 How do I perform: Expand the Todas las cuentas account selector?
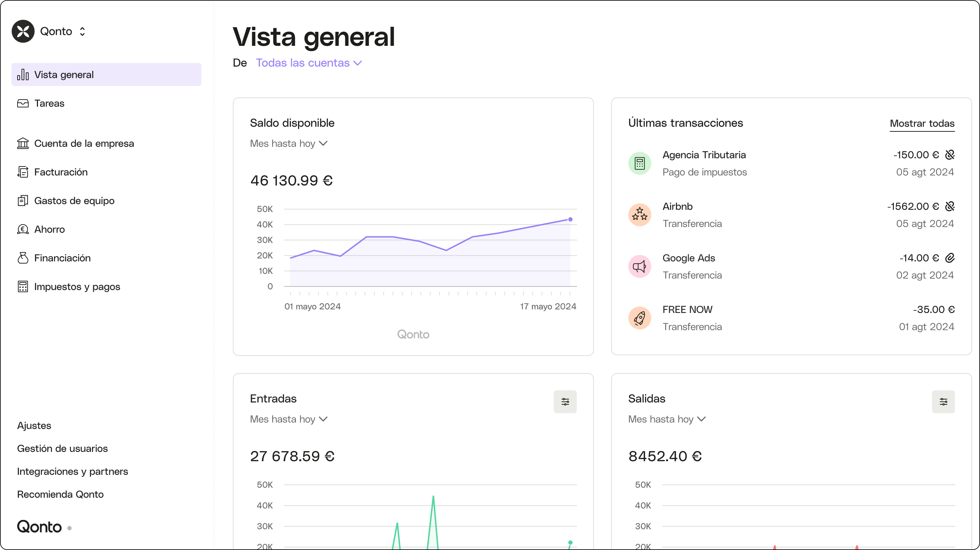click(308, 63)
